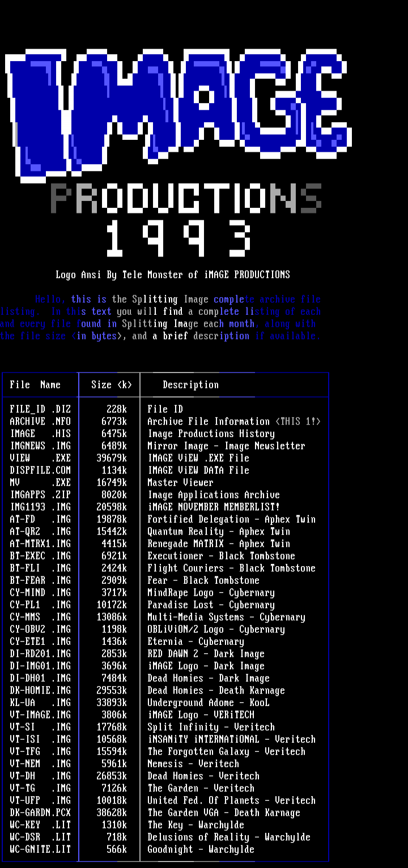Viewport: 408px width, 868px height.
Task: Click Image Productions History description
Action: click(211, 434)
